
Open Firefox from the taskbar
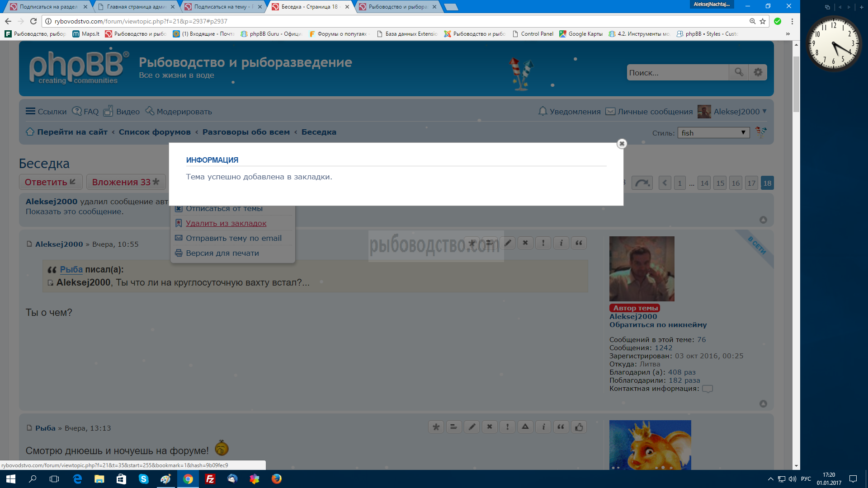[276, 479]
